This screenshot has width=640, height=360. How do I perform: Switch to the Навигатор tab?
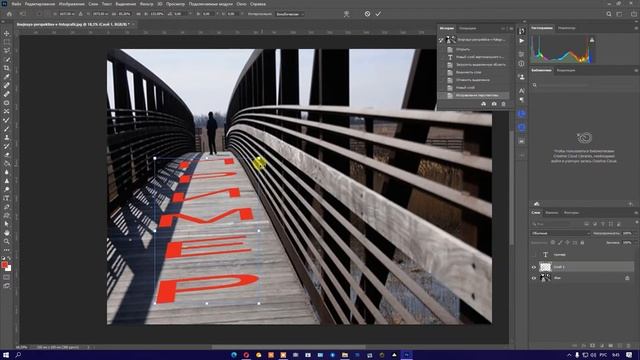tap(567, 28)
